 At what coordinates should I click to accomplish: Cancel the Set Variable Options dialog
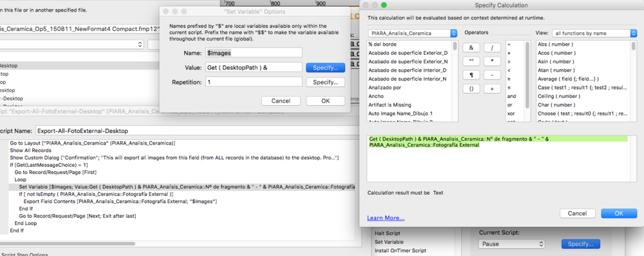pyautogui.click(x=281, y=101)
